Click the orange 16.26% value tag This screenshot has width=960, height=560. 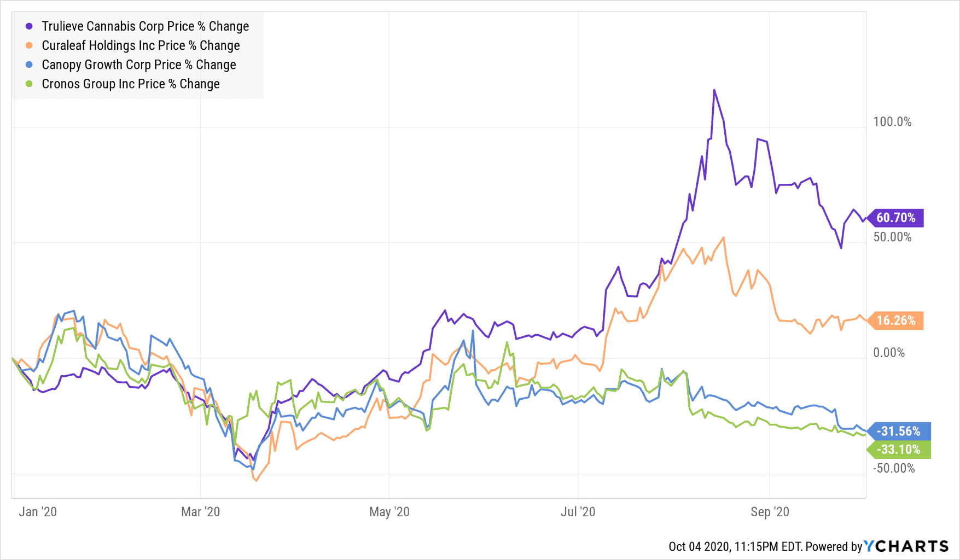[895, 320]
